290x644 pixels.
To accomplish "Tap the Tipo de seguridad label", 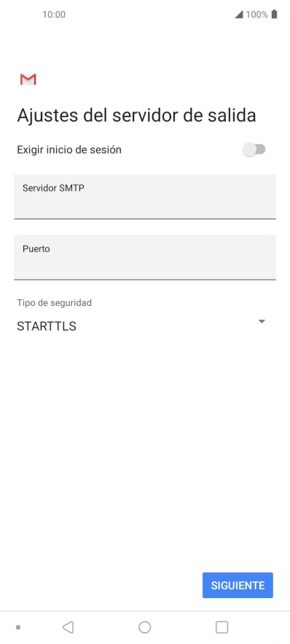I will [54, 303].
